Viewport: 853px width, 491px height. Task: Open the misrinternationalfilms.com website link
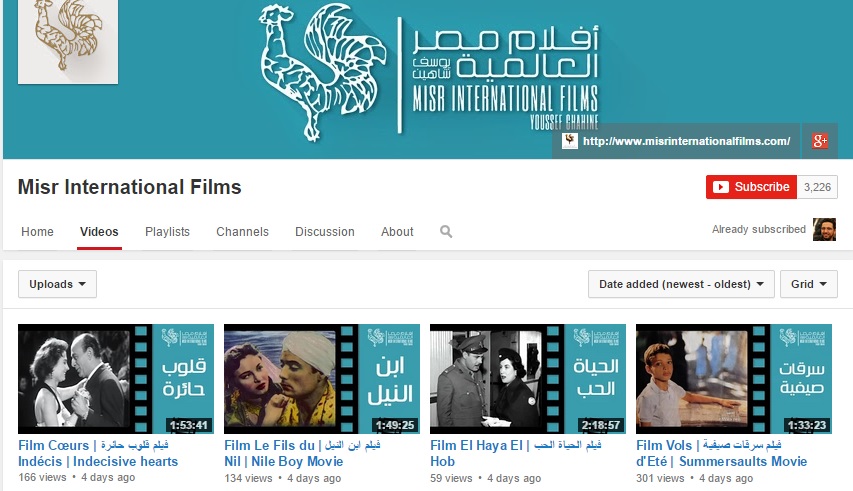(687, 141)
